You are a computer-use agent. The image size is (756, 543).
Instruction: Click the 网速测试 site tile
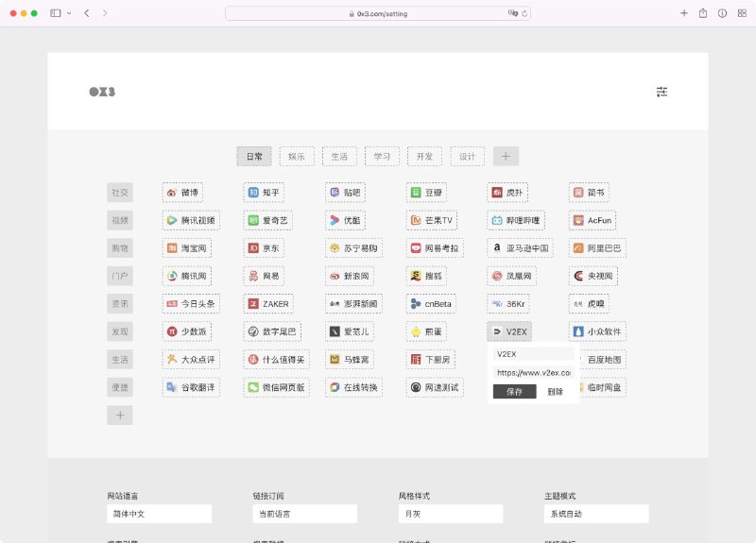click(435, 387)
